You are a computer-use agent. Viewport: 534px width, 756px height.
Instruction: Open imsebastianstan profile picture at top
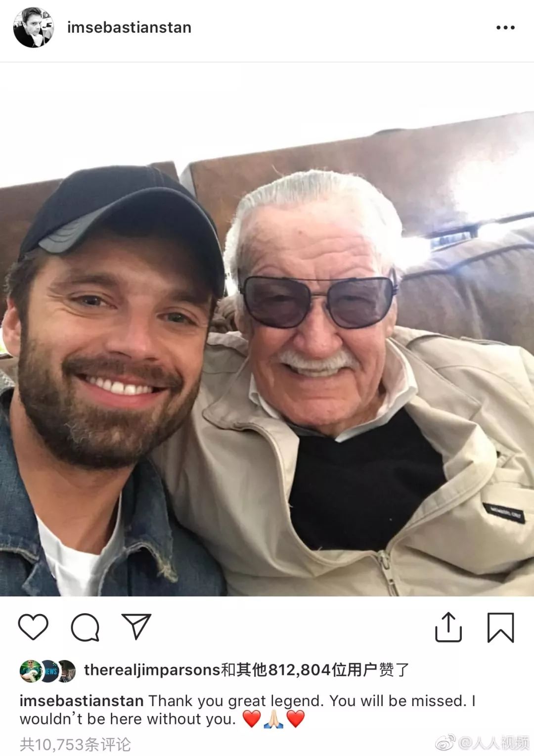[33, 28]
